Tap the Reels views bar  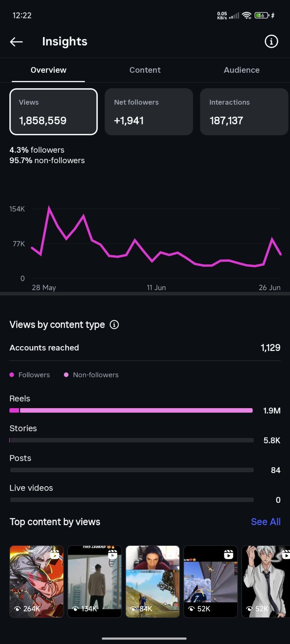tap(131, 411)
